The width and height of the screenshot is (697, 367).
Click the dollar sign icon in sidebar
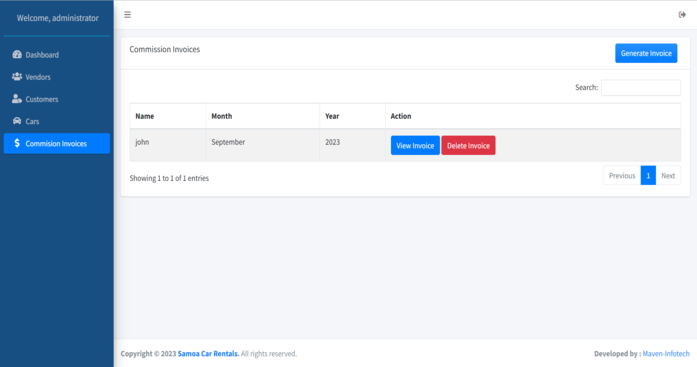click(x=17, y=143)
